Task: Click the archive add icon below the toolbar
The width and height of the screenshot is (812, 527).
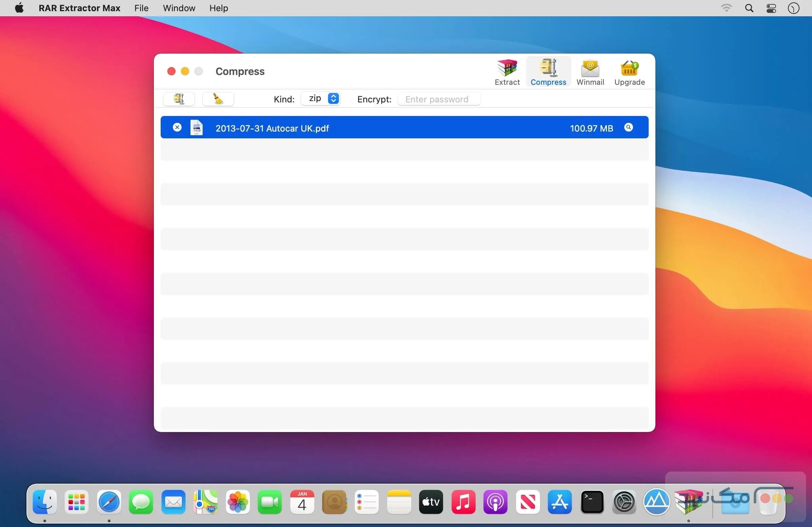Action: [x=179, y=99]
